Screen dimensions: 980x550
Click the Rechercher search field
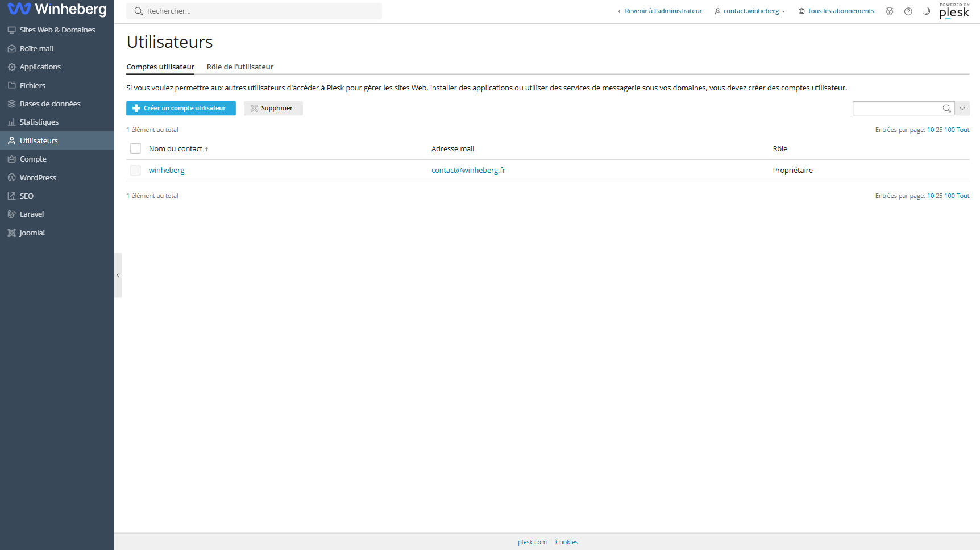[254, 11]
